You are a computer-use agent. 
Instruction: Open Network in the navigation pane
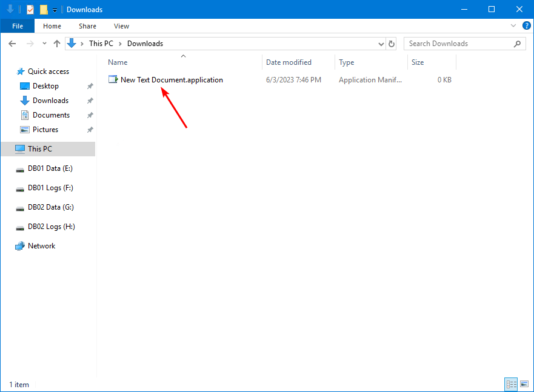tap(42, 246)
